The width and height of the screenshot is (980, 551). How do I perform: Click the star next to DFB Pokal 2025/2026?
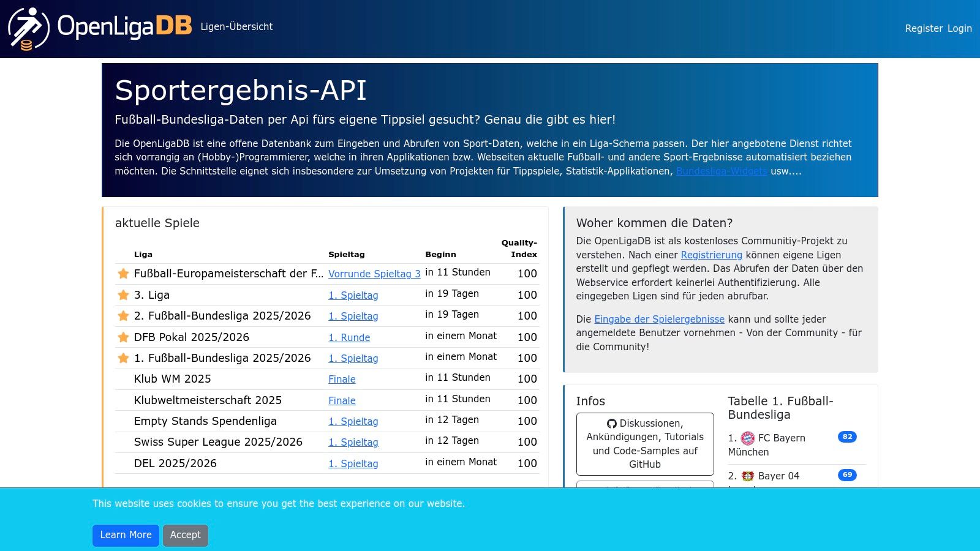(x=123, y=337)
